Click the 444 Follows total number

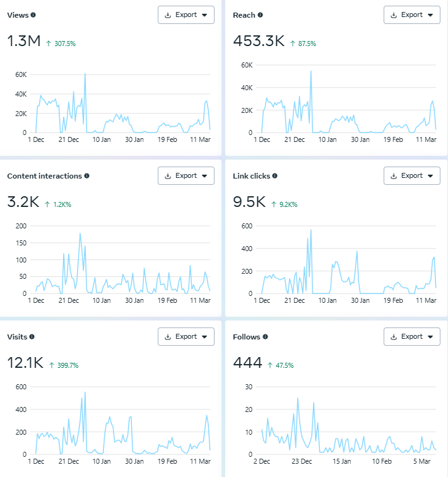248,363
